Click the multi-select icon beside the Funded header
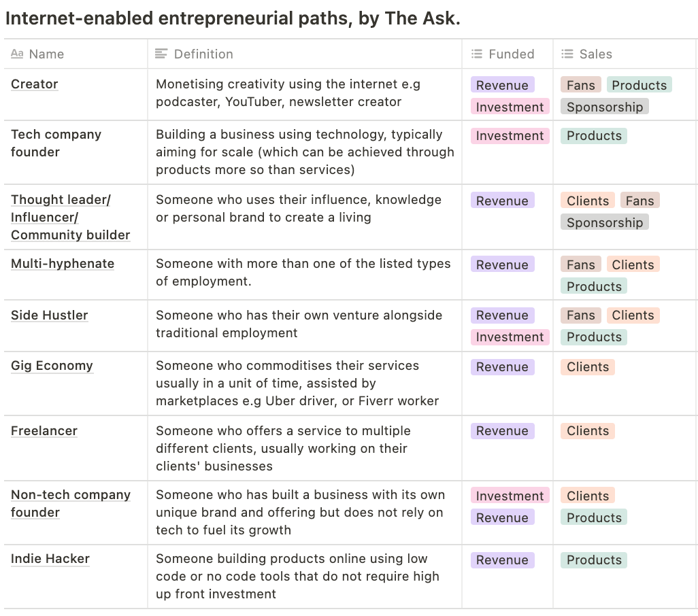The height and width of the screenshot is (616, 698). tap(476, 54)
